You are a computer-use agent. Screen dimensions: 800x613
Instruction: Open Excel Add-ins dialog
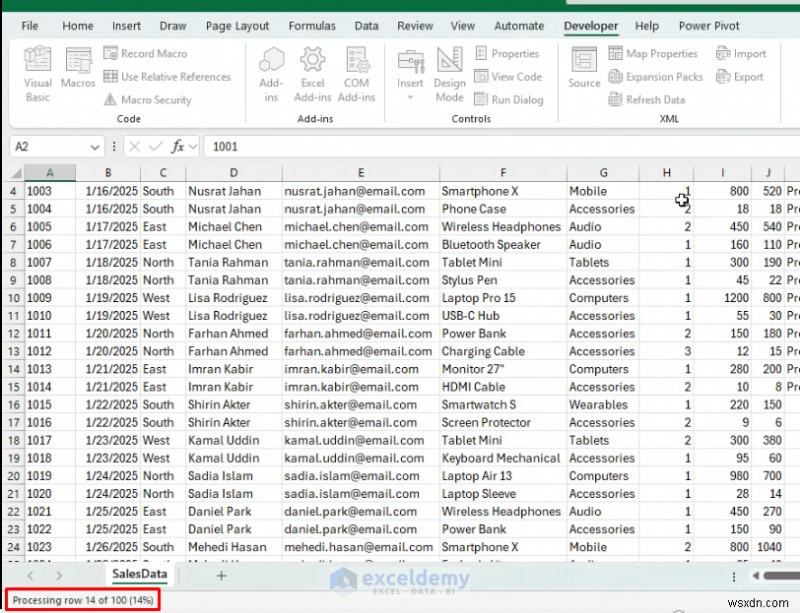click(x=312, y=74)
